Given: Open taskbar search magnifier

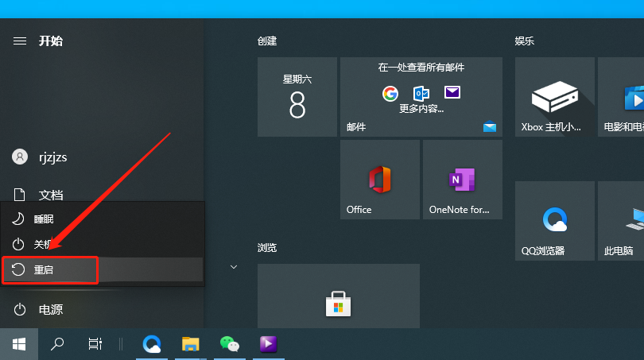Looking at the screenshot, I should click(57, 344).
